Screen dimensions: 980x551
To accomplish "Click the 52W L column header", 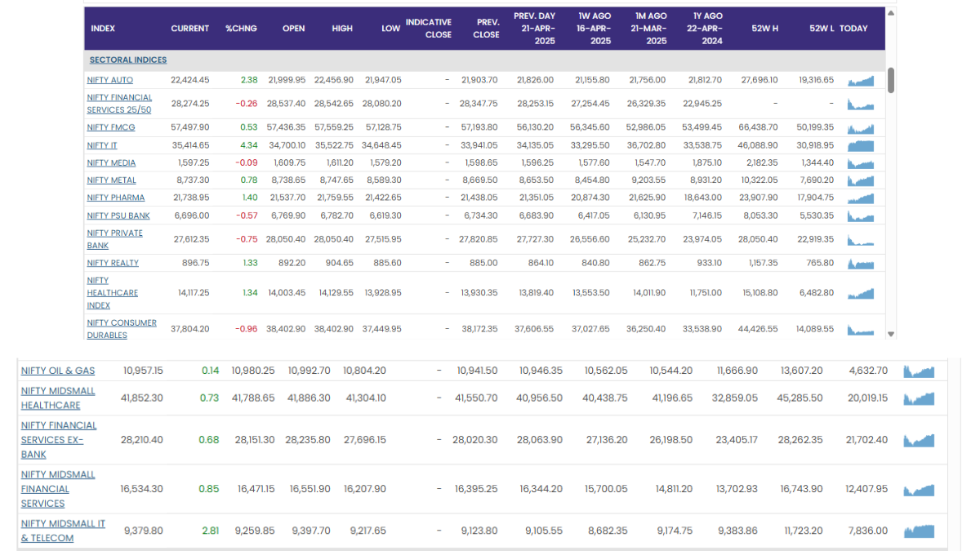I will (822, 29).
